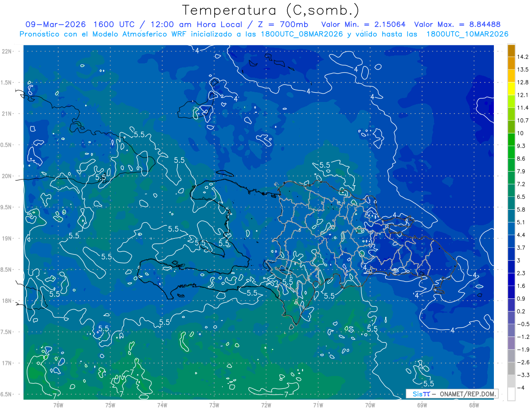Pick the gray swatch between -2.6 and -3.3
Image resolution: width=532 pixels, height=411 pixels.
511,369
